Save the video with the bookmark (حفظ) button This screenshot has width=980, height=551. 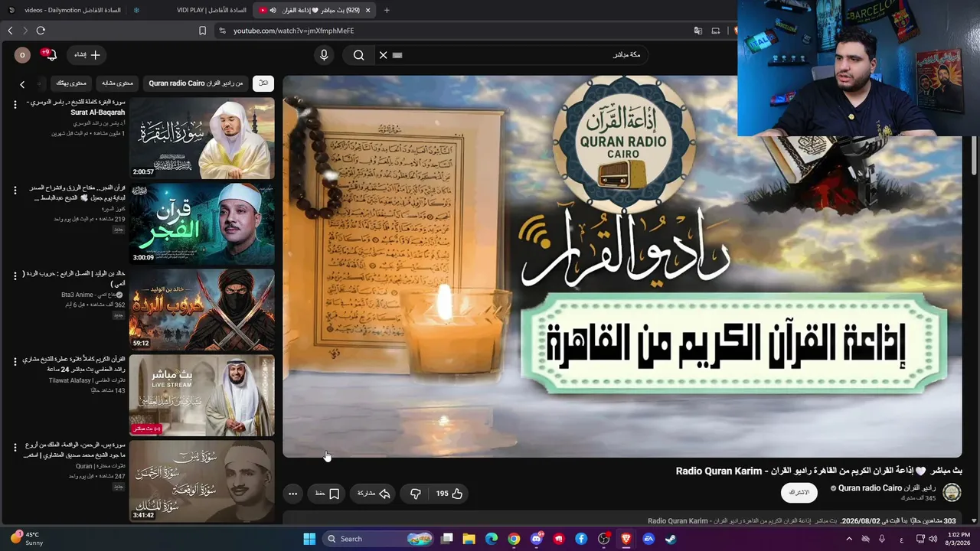pyautogui.click(x=328, y=494)
